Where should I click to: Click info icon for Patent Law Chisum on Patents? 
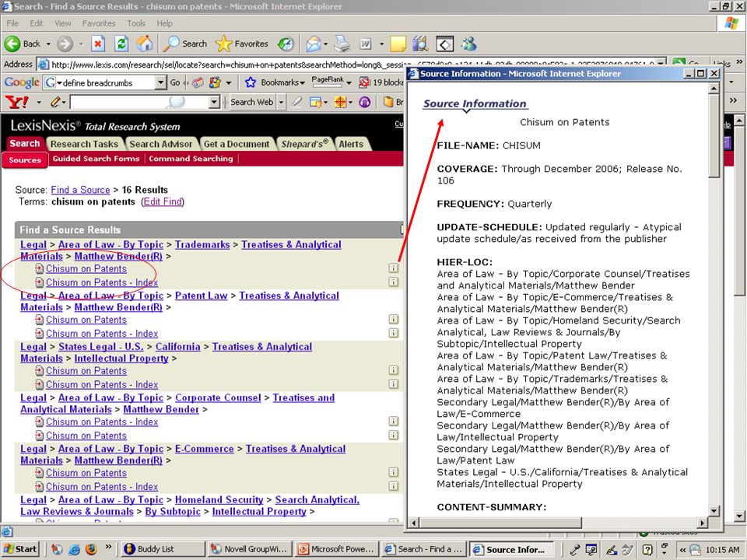click(394, 319)
